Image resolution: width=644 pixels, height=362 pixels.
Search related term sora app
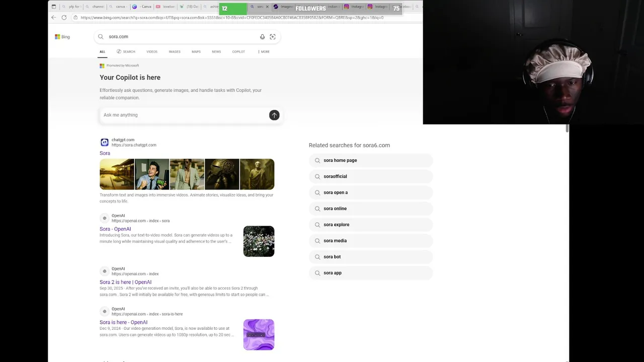[371, 273]
